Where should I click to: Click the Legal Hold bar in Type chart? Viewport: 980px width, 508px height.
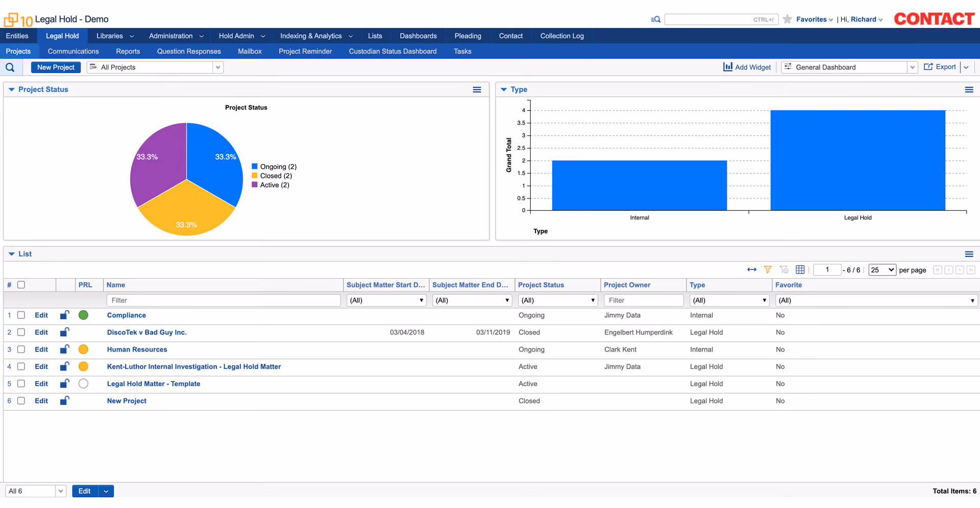857,160
